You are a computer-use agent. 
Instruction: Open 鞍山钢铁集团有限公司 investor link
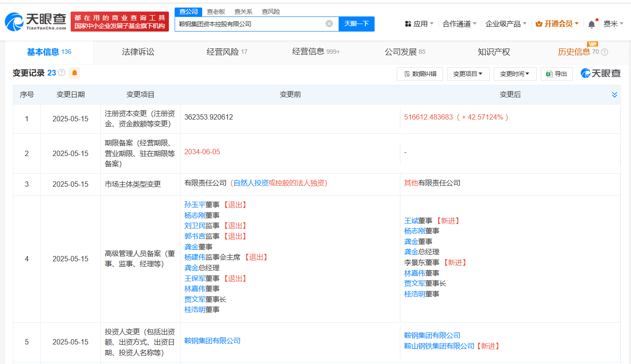(x=439, y=346)
